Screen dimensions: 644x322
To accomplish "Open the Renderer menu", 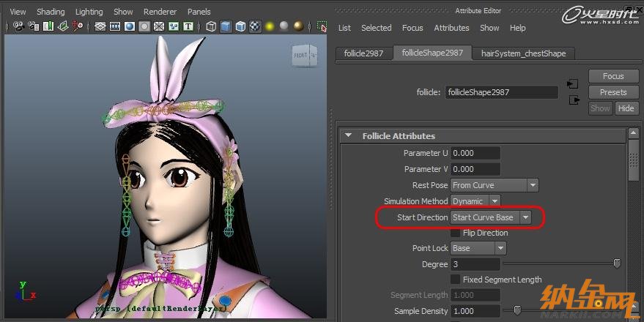I will pyautogui.click(x=160, y=12).
